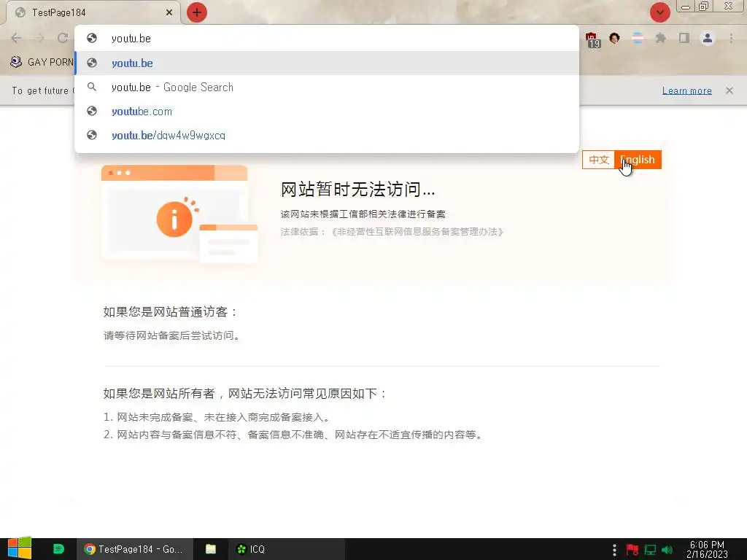Open the Windows Start button
This screenshot has width=747, height=560.
pos(19,549)
